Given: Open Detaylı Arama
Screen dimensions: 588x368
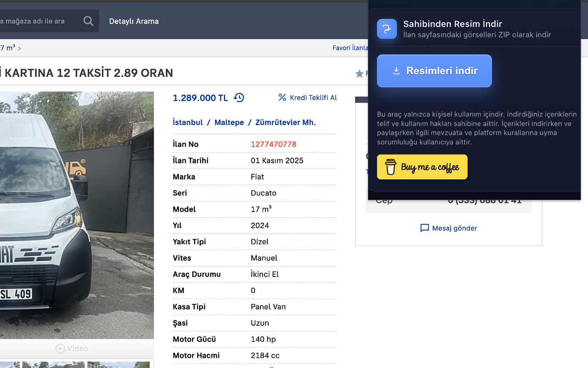Looking at the screenshot, I should [134, 21].
